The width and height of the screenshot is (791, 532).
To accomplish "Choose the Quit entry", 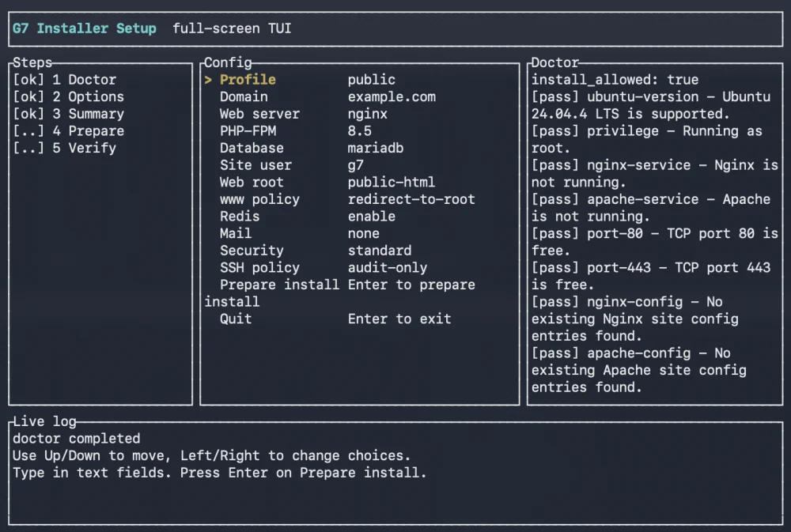I will [x=335, y=319].
